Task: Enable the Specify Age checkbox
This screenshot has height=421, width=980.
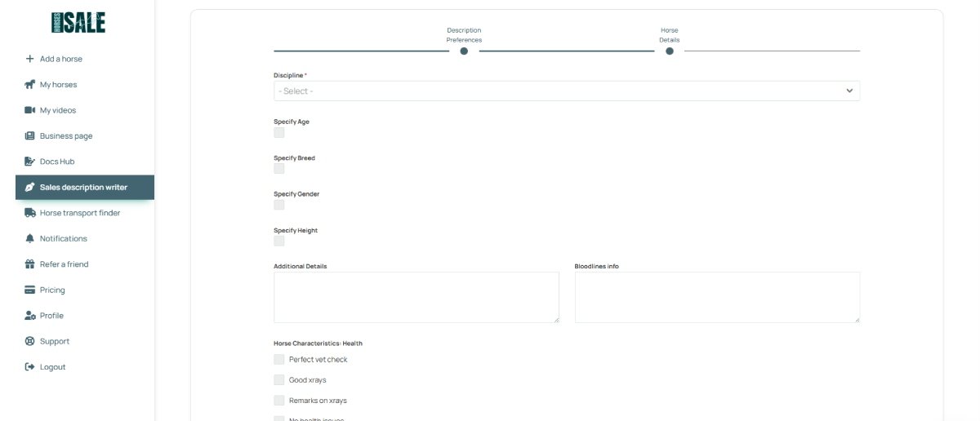Action: 279,132
